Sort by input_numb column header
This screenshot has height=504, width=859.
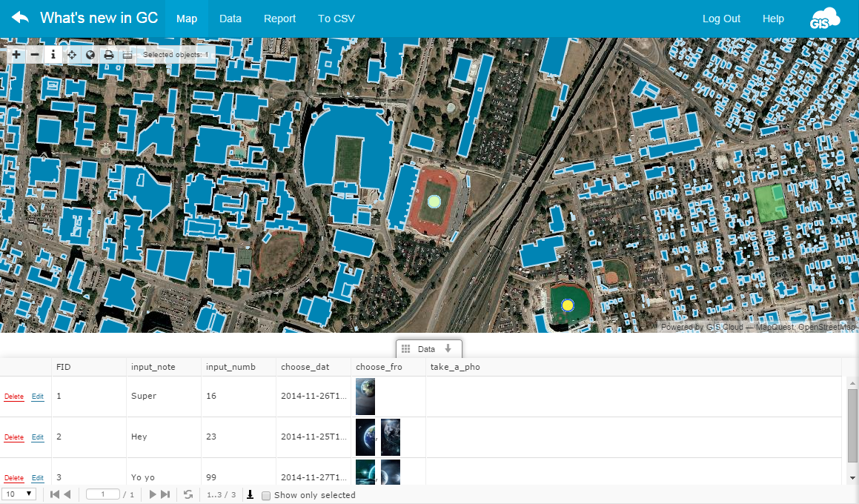click(239, 367)
